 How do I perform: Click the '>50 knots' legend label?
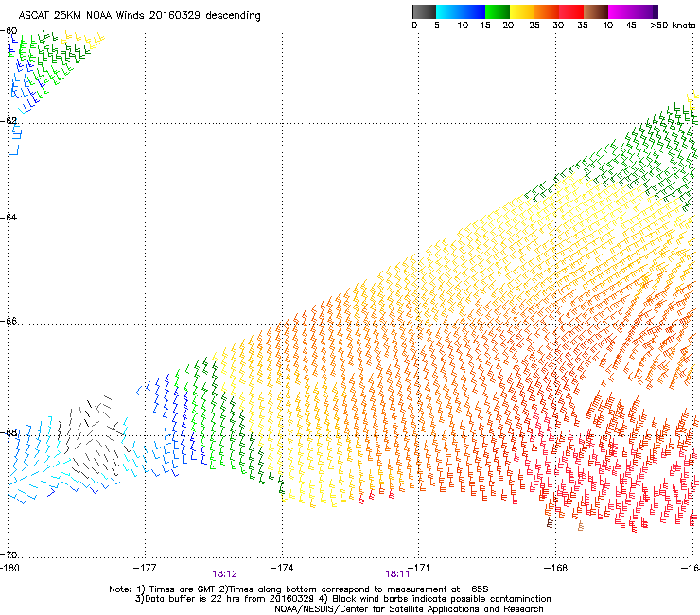click(673, 26)
